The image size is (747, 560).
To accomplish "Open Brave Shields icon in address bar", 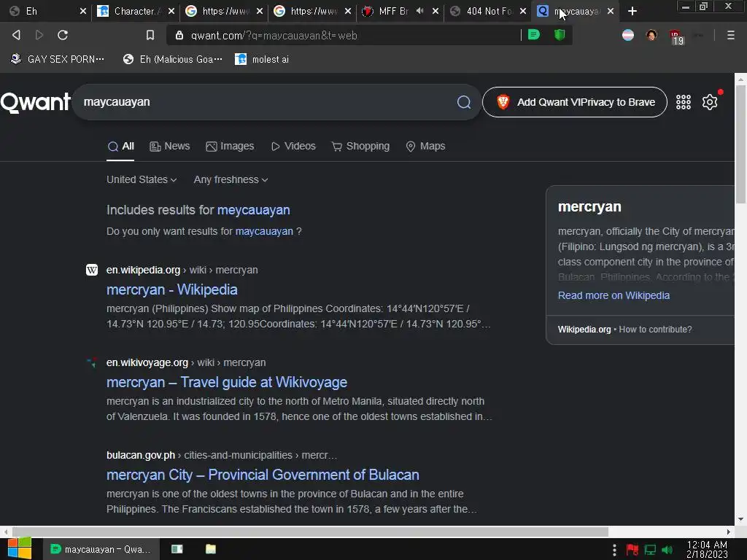I will click(x=560, y=35).
